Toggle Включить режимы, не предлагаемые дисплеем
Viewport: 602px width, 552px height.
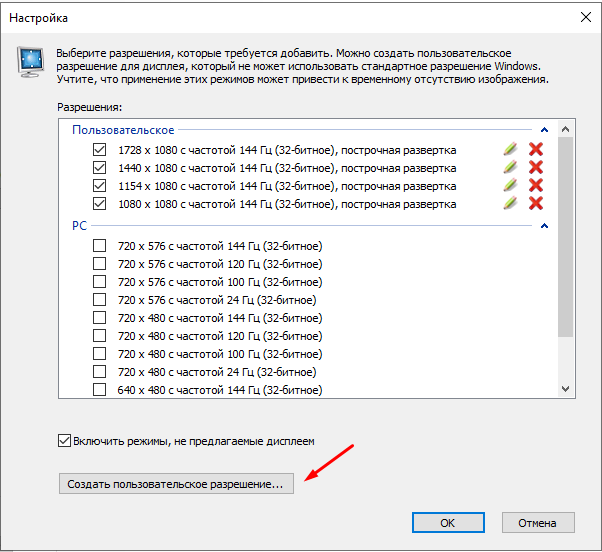64,441
